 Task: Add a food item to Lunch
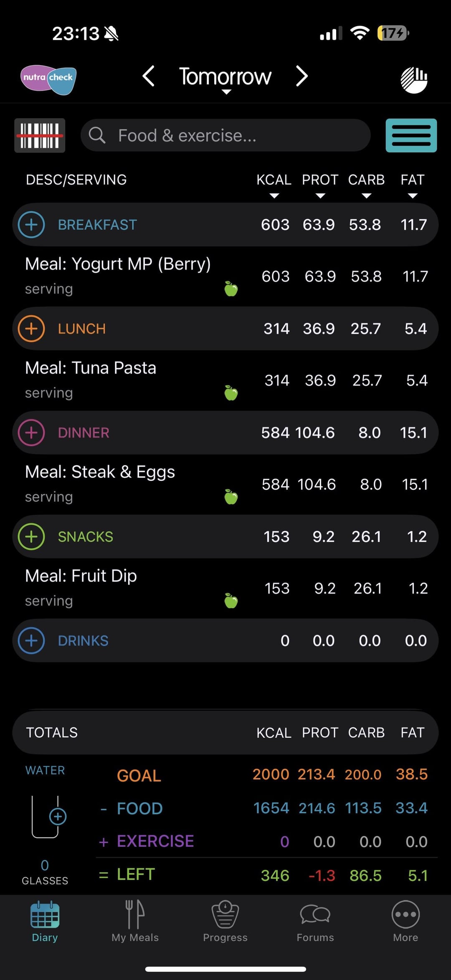(x=31, y=329)
